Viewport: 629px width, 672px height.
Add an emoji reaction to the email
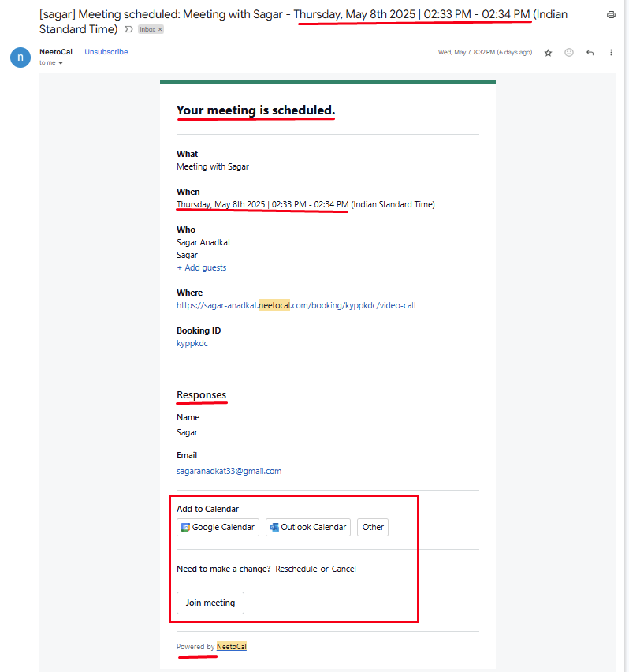point(568,52)
